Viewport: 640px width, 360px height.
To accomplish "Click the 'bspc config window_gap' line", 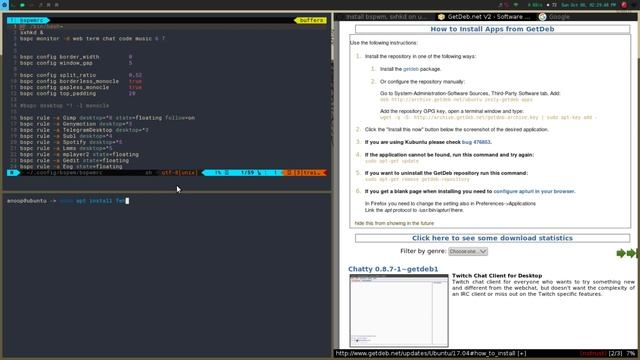I will tap(76, 63).
